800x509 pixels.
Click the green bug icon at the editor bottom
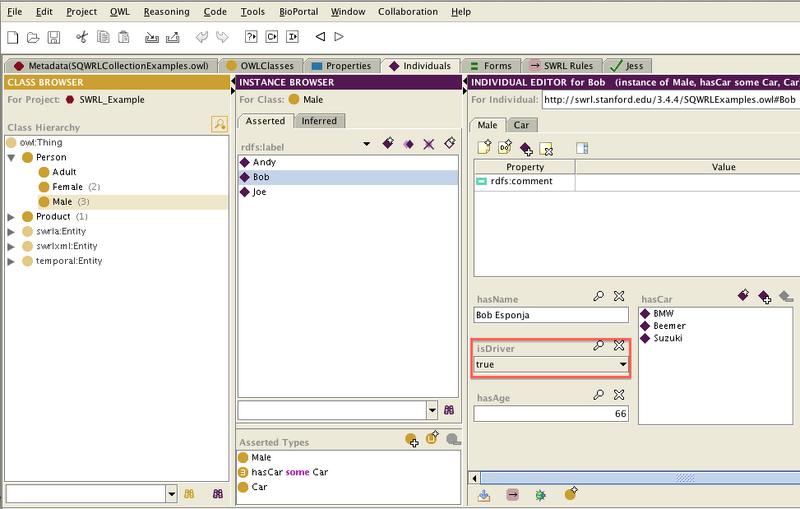click(541, 494)
